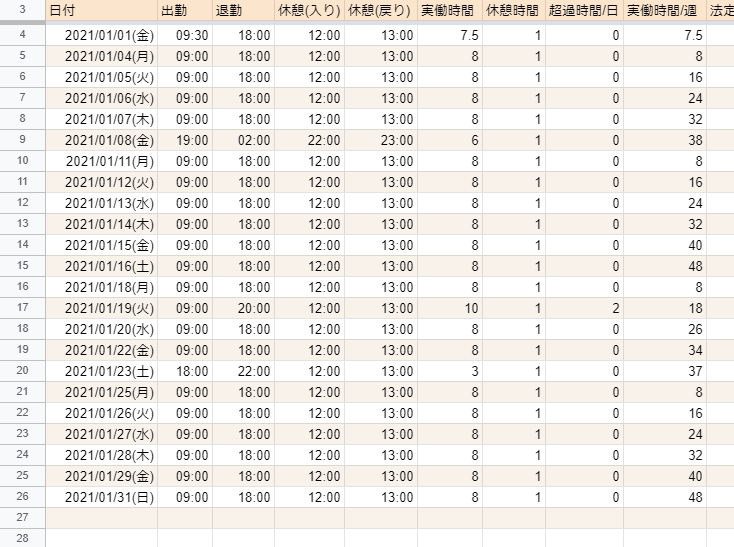Click the 37 weekly hours cell
The image size is (734, 547).
click(665, 371)
